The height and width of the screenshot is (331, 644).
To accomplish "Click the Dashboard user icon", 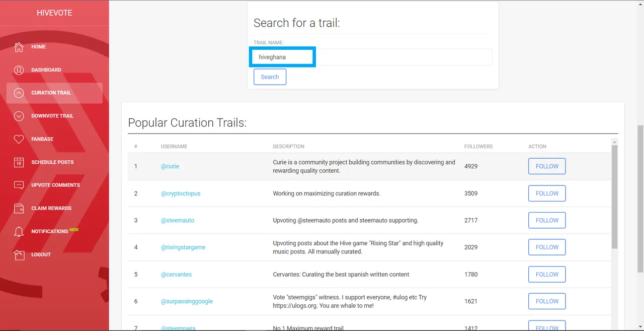I will pyautogui.click(x=19, y=70).
